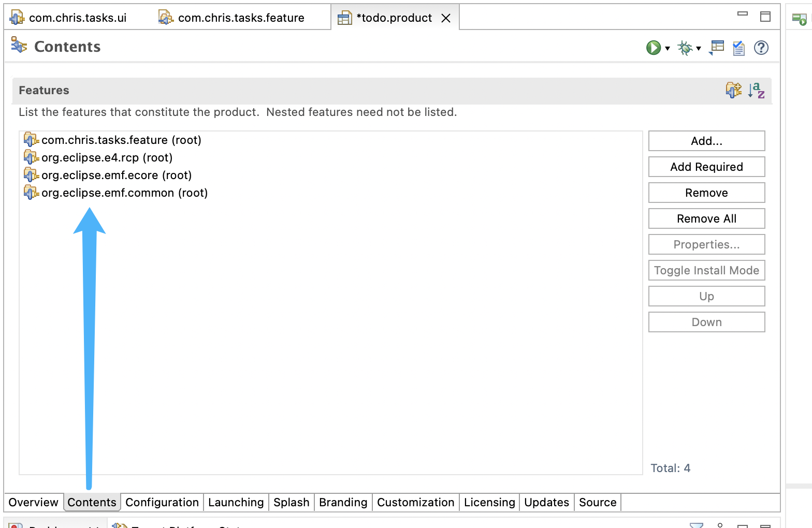Open the Run launch dropdown arrow
The image size is (812, 528).
pyautogui.click(x=668, y=48)
